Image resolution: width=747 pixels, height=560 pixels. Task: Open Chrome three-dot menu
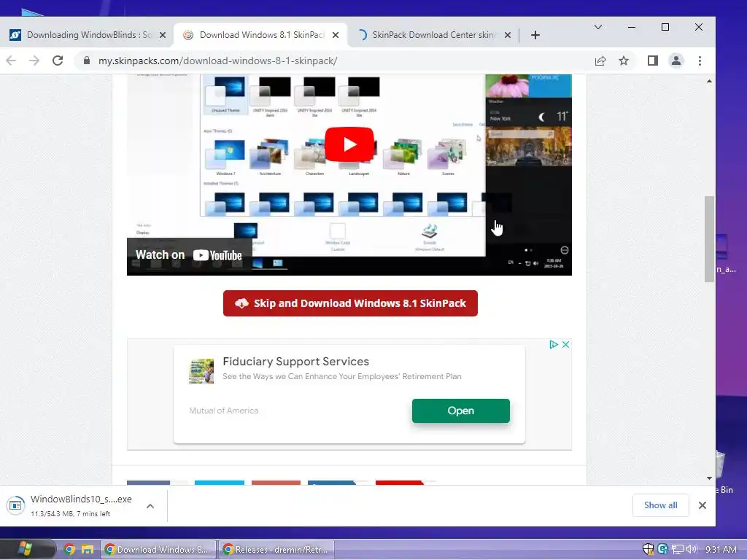coord(700,61)
